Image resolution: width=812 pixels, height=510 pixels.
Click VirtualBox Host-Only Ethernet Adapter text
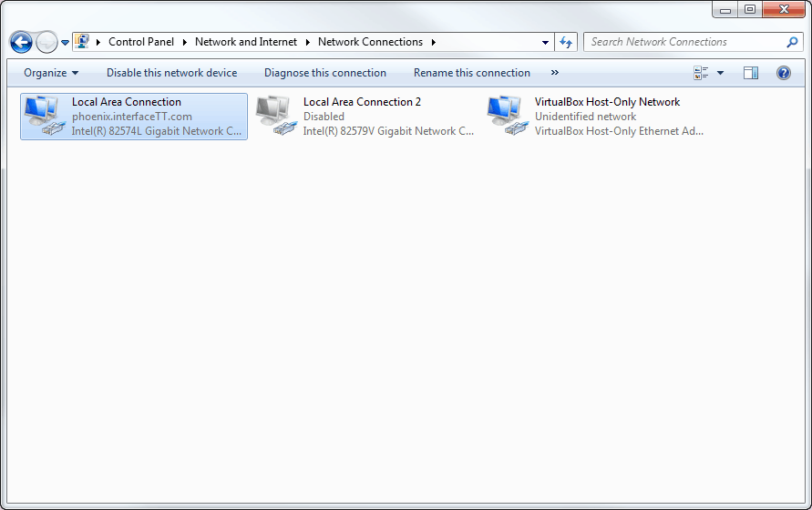pyautogui.click(x=619, y=131)
